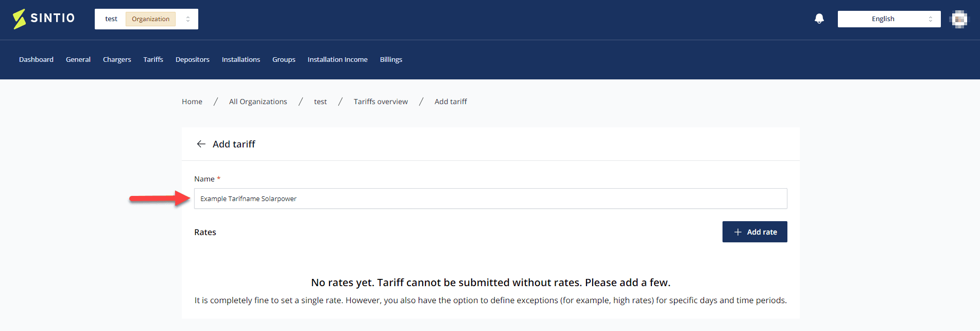Follow the All Organizations breadcrumb link
Screen dimensions: 980x331
tap(258, 102)
